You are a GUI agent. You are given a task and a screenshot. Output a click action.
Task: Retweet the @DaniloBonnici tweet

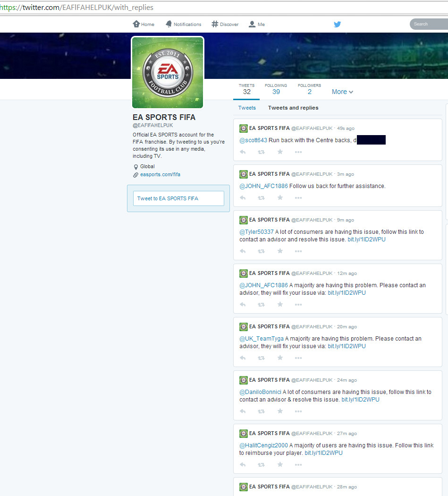pyautogui.click(x=261, y=412)
